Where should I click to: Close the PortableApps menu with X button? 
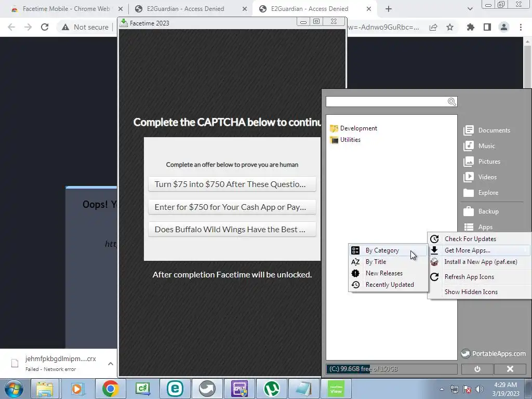[510, 369]
